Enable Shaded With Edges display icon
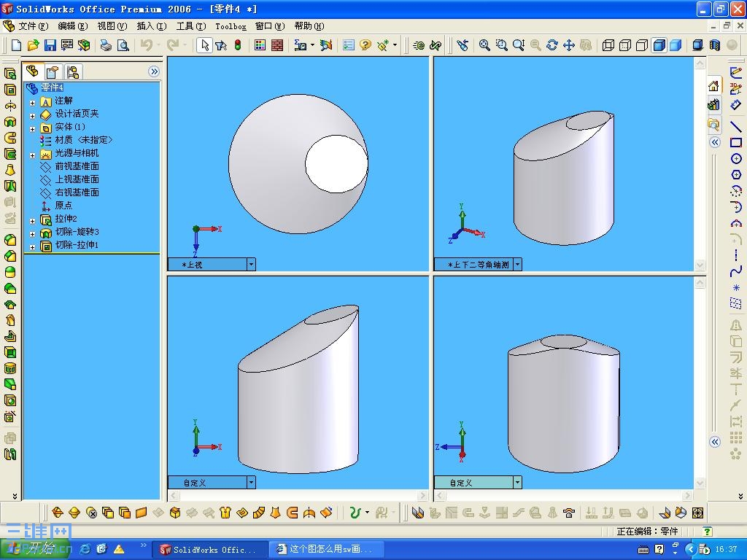Screen dimensions: 747x560 coord(659,45)
